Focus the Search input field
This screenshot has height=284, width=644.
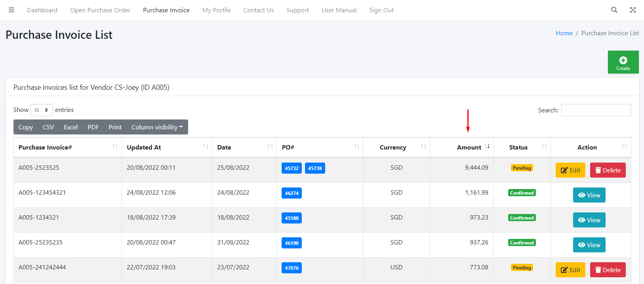pos(596,110)
